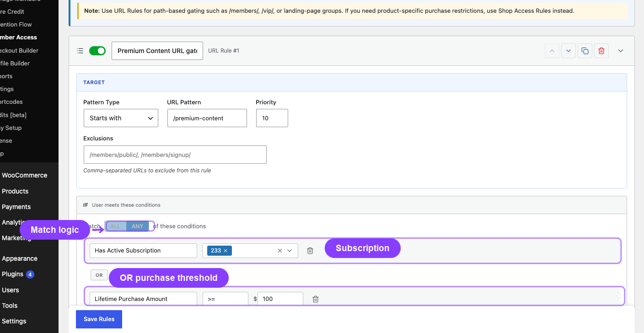The height and width of the screenshot is (333, 644).
Task: Expand the subscription selection dropdown arrow
Action: coord(290,251)
